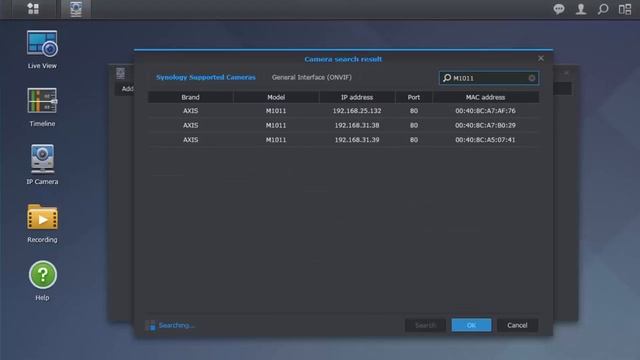Sort by MAC address column header
This screenshot has width=640, height=360.
point(485,97)
